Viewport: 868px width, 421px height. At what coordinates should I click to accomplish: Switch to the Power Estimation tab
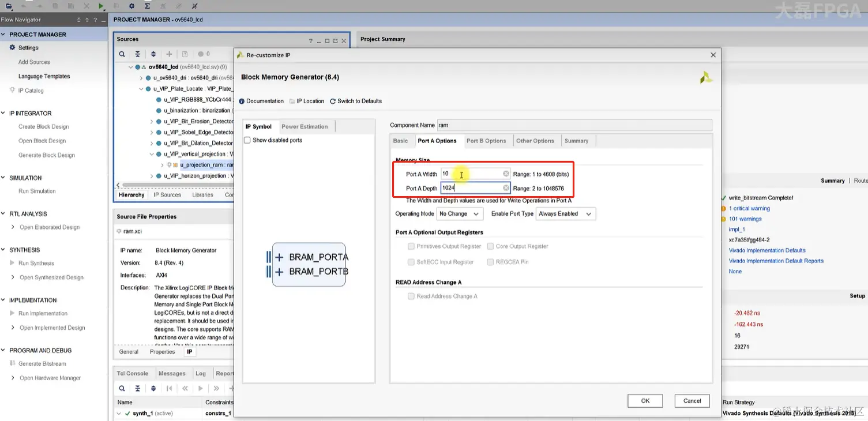tap(305, 127)
